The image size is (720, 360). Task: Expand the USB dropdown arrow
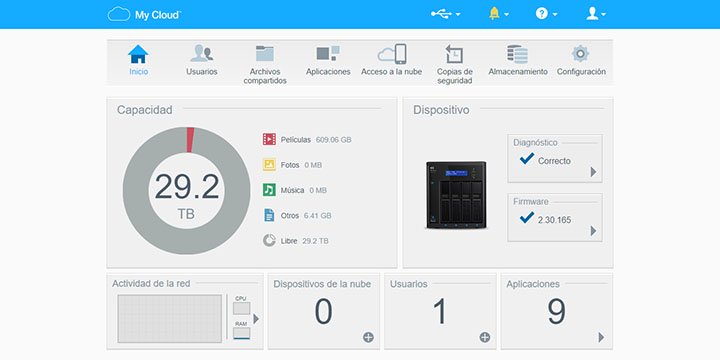tap(458, 15)
